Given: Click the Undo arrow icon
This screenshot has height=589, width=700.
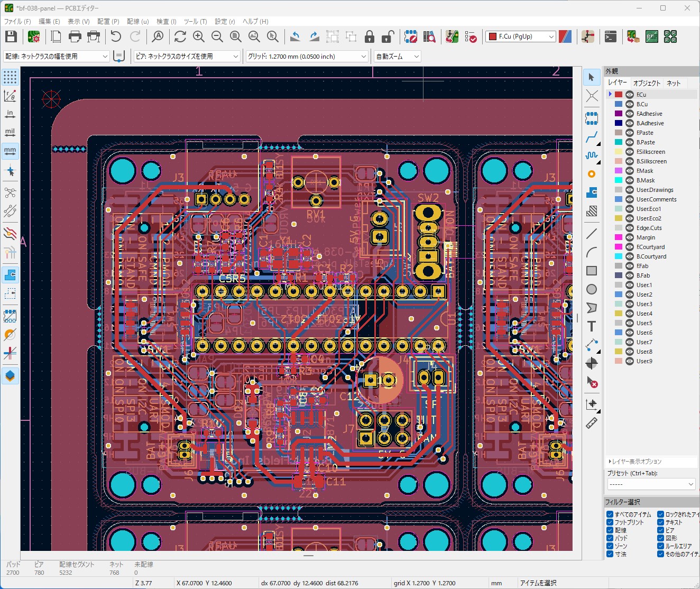Looking at the screenshot, I should point(116,36).
